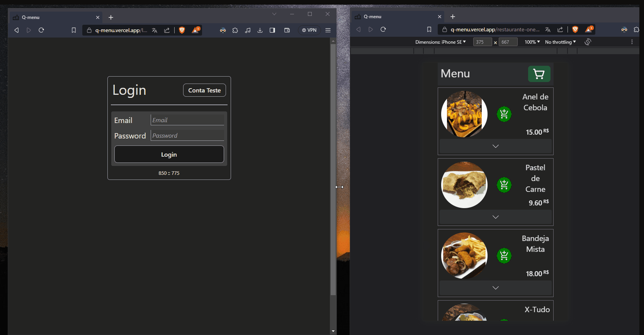Expand the Bandeja Mista details chevron
Image resolution: width=644 pixels, height=335 pixels.
[x=496, y=288]
